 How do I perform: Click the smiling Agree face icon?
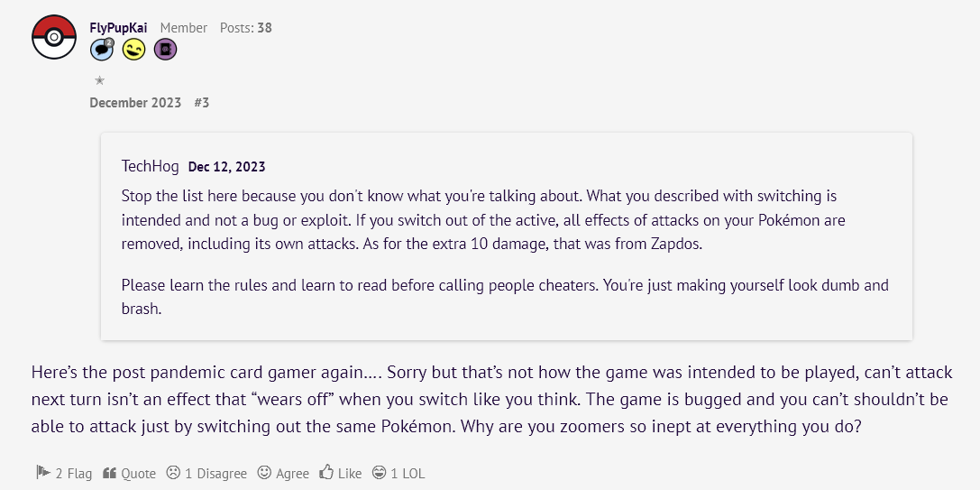265,473
